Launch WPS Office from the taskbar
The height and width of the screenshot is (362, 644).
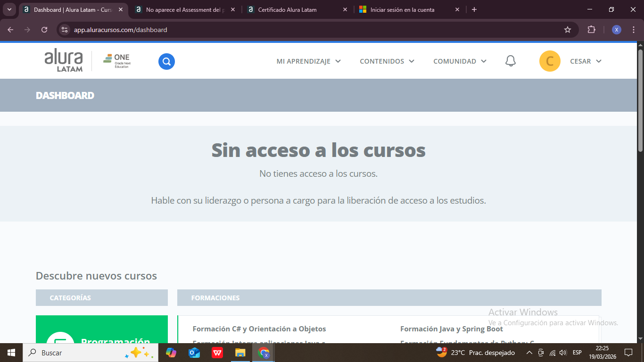[217, 353]
